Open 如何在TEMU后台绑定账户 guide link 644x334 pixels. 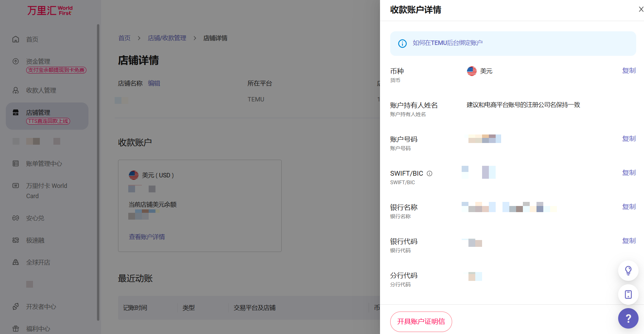pyautogui.click(x=448, y=43)
